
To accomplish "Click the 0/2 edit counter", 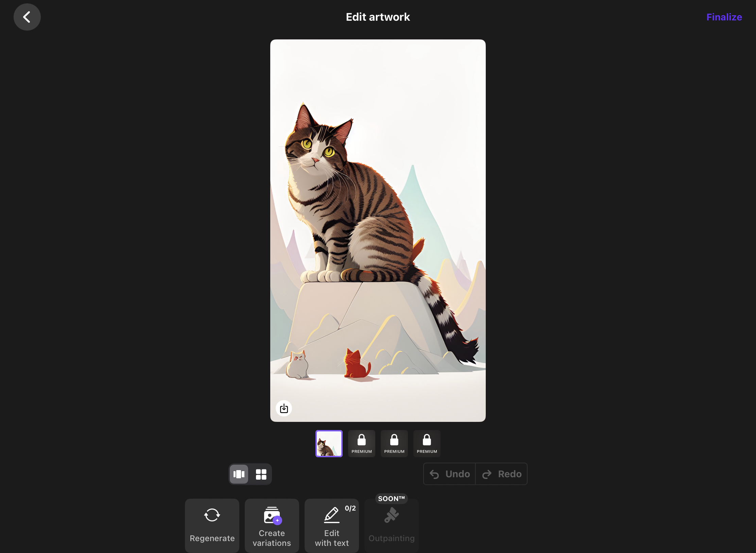I will 350,508.
